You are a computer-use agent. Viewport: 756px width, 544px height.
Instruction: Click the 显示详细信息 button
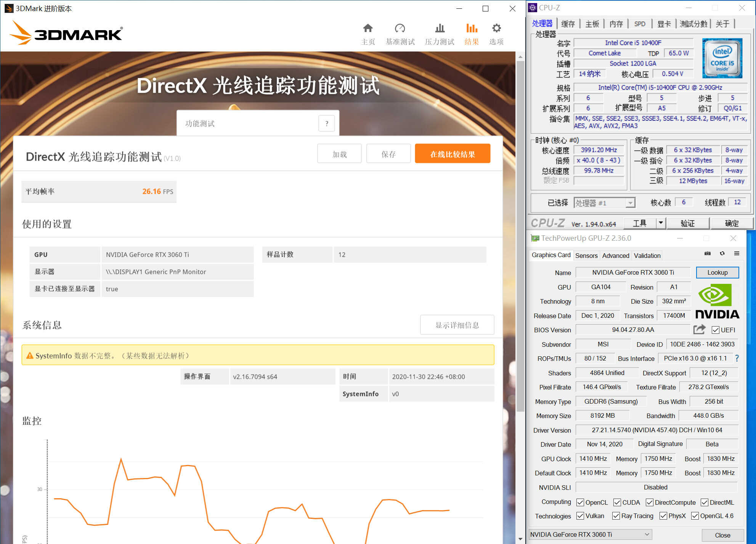457,325
